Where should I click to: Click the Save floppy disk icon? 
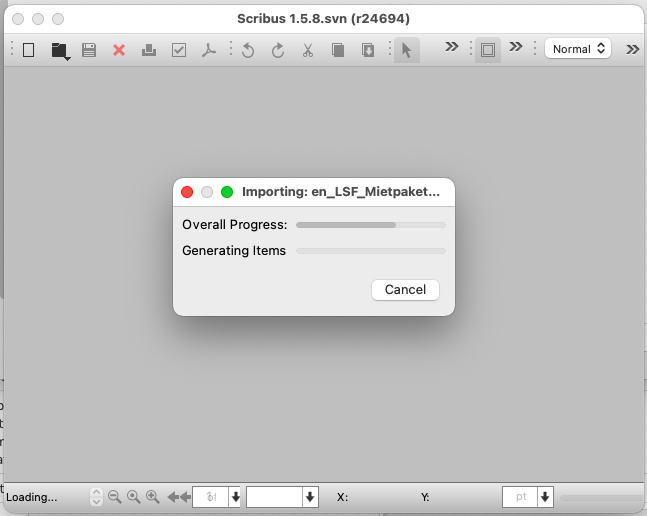coord(89,49)
